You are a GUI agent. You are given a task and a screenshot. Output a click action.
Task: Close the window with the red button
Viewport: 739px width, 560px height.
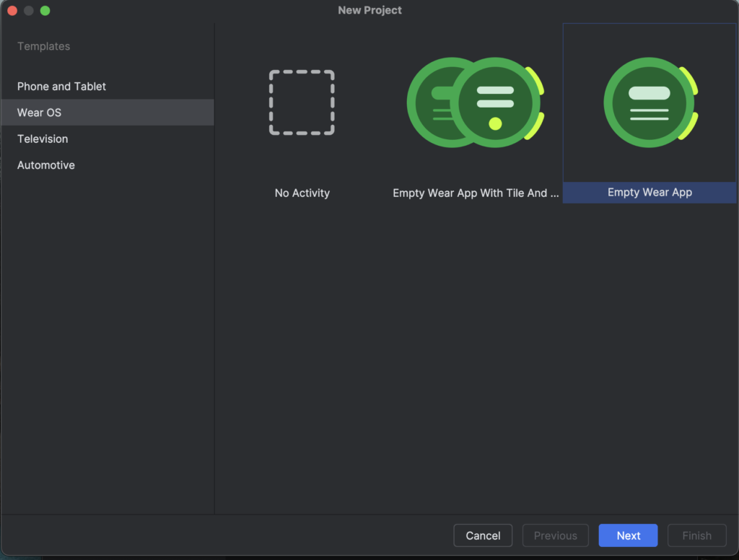pos(12,11)
